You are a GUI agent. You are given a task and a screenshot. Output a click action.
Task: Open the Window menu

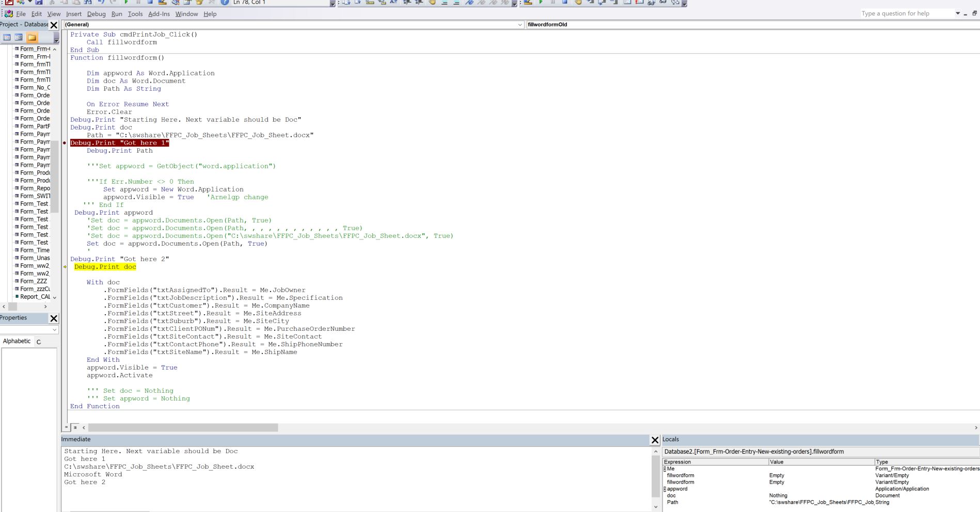click(186, 14)
